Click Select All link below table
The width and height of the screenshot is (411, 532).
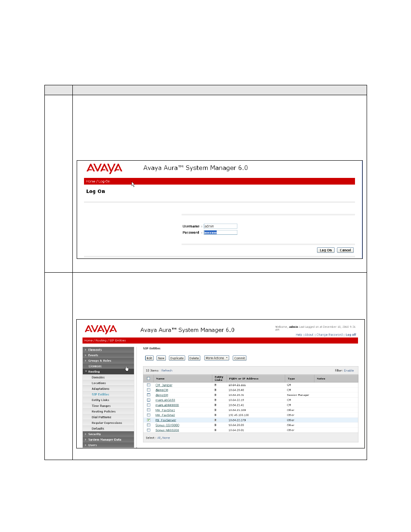[159, 438]
